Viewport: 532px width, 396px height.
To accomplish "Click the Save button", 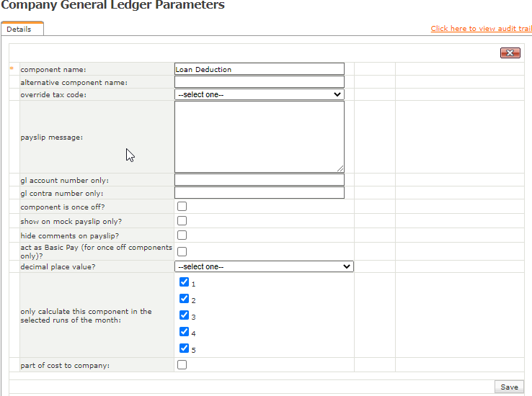I will point(509,387).
